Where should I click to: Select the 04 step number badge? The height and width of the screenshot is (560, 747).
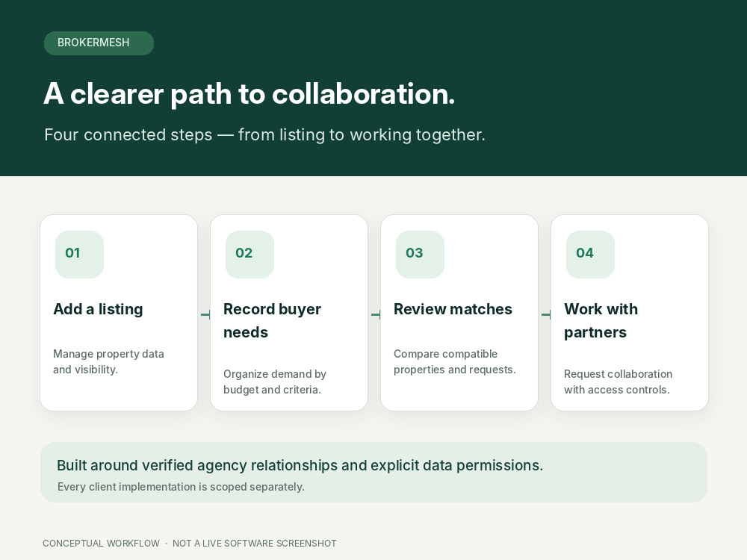(590, 255)
